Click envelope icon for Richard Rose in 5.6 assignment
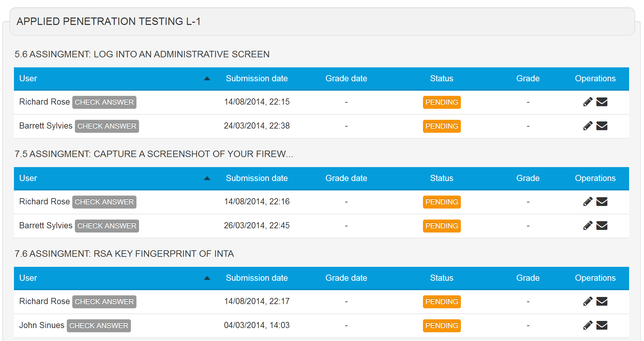 [x=602, y=102]
